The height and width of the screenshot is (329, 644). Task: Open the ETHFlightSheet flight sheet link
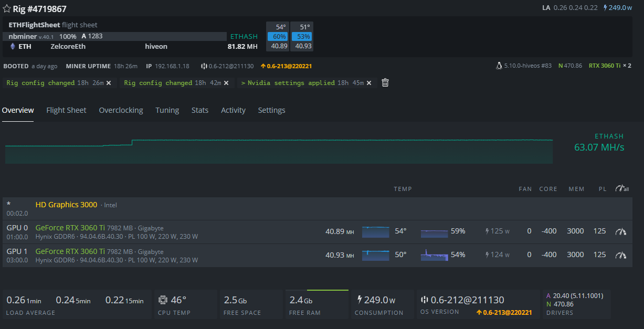point(34,25)
